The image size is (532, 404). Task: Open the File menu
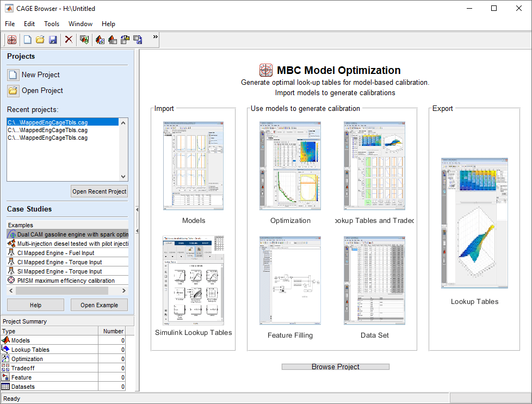tap(10, 24)
